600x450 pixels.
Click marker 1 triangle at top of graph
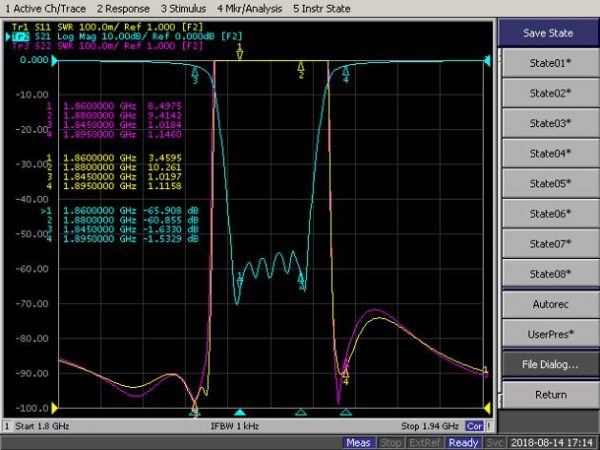tap(240, 54)
